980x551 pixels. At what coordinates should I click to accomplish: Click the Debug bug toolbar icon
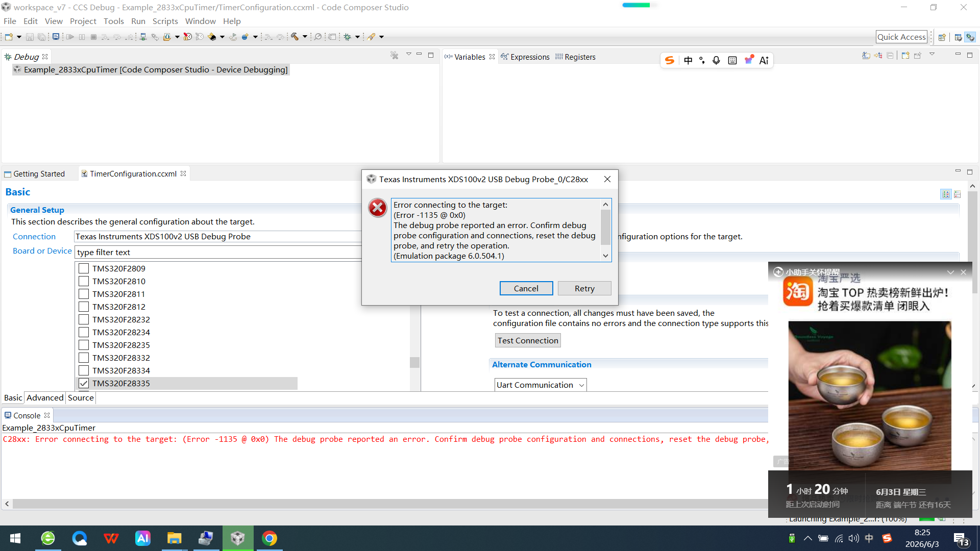(348, 37)
